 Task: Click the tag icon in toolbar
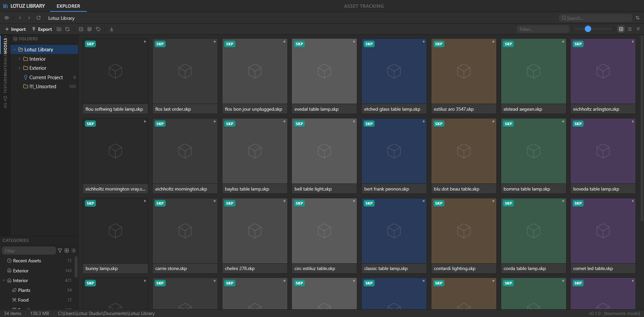coord(98,29)
